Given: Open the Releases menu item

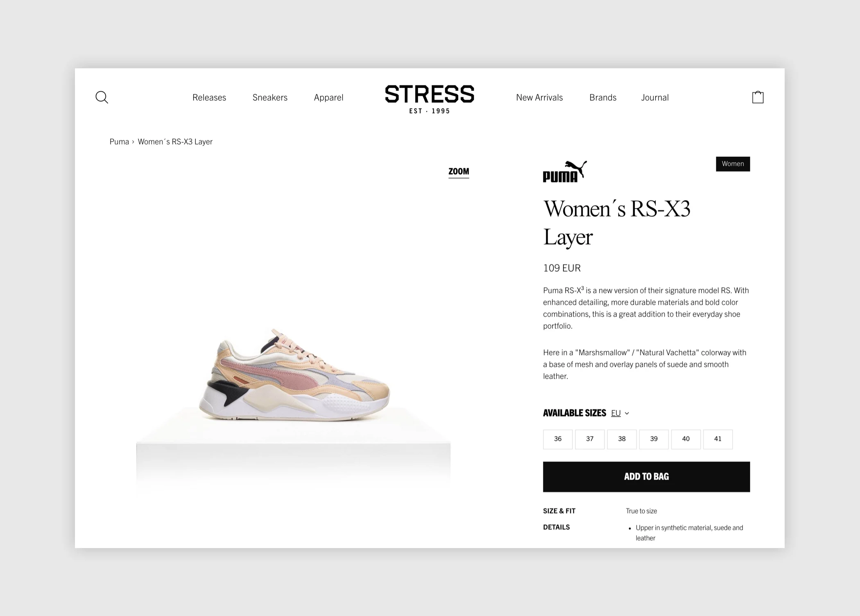Looking at the screenshot, I should (209, 97).
